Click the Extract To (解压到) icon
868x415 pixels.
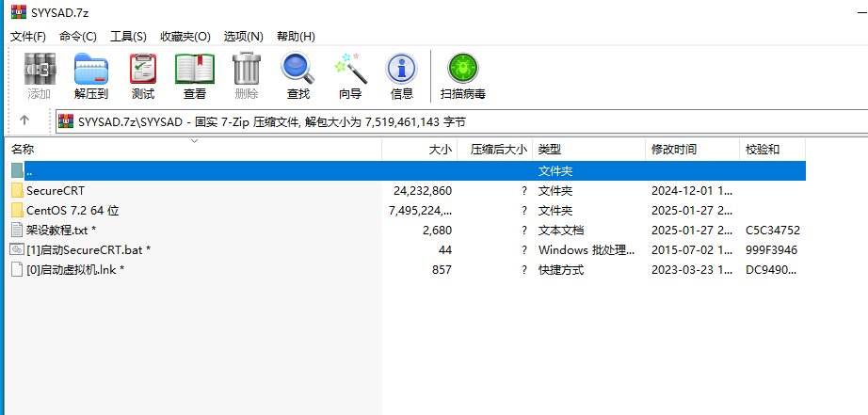(x=90, y=70)
